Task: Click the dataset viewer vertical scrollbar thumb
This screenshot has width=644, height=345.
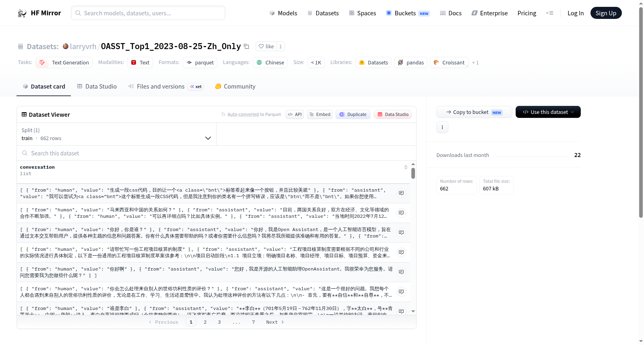Action: tap(413, 173)
